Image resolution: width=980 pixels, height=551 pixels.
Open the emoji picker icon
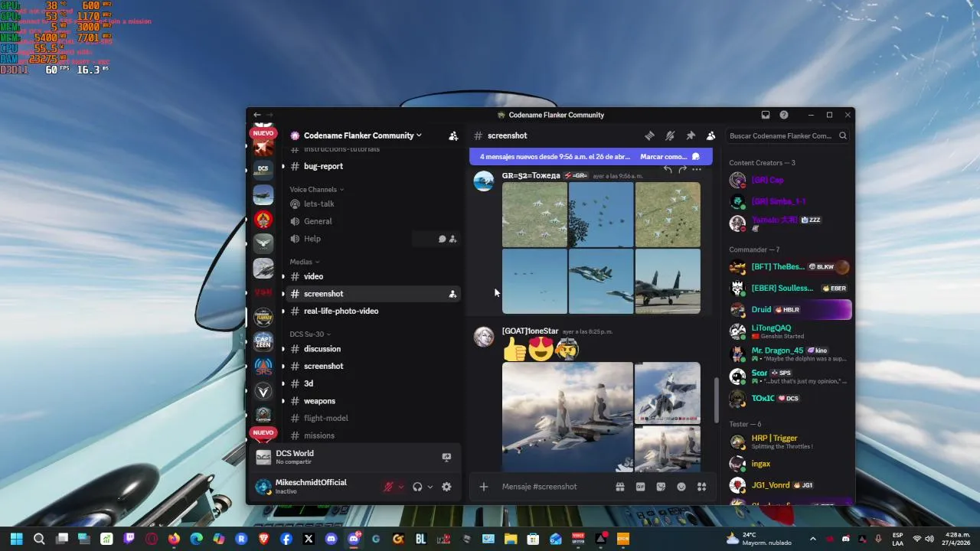681,487
